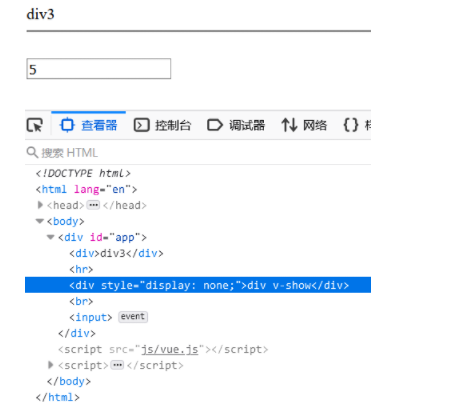473x412 pixels.
Task: Activate the element picker arrow icon
Action: pyautogui.click(x=35, y=125)
